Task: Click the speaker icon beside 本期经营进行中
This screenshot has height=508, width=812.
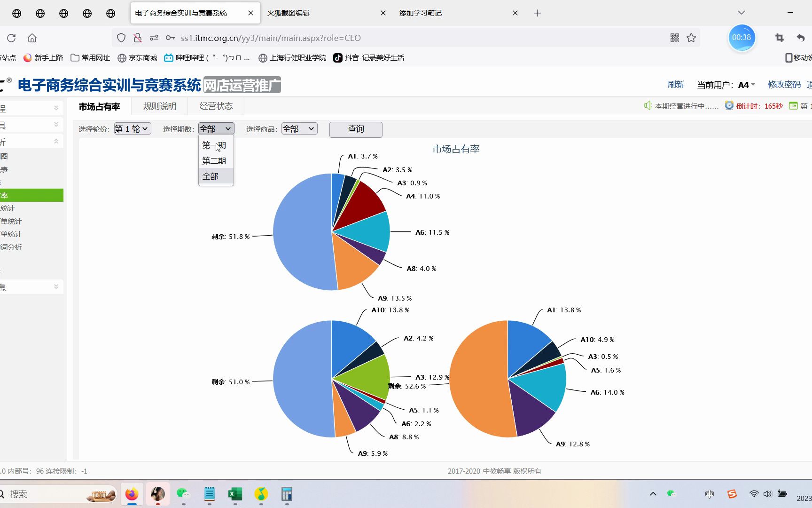Action: click(648, 106)
